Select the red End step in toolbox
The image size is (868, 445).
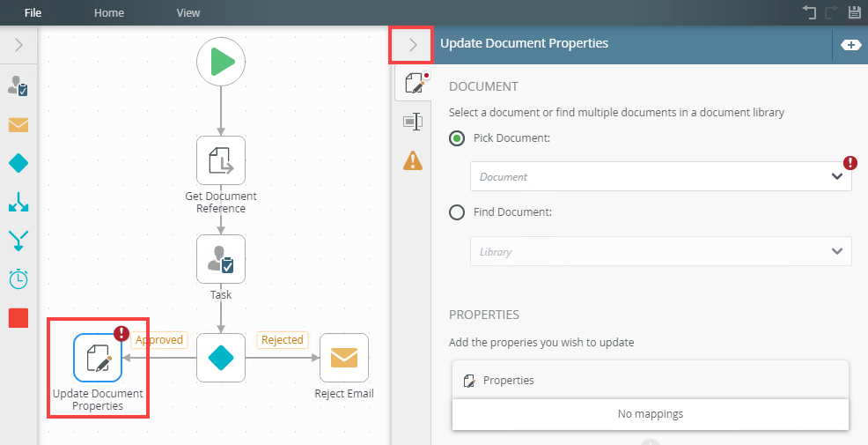pyautogui.click(x=18, y=318)
